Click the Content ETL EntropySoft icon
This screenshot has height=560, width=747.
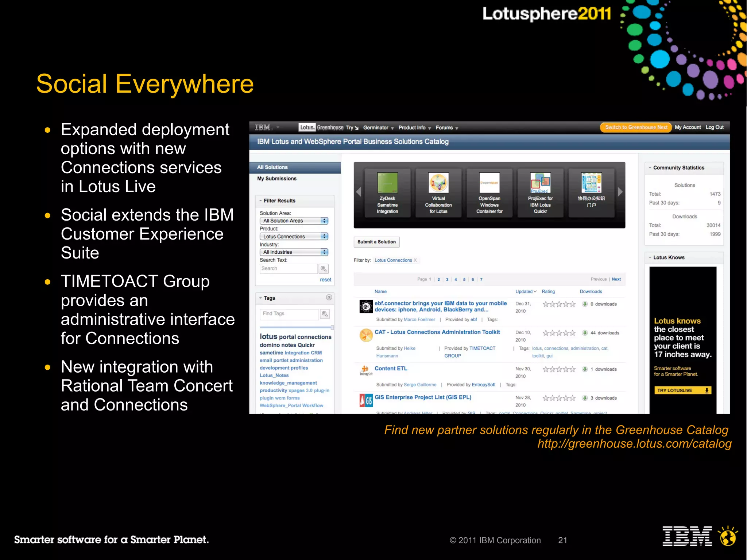click(366, 370)
